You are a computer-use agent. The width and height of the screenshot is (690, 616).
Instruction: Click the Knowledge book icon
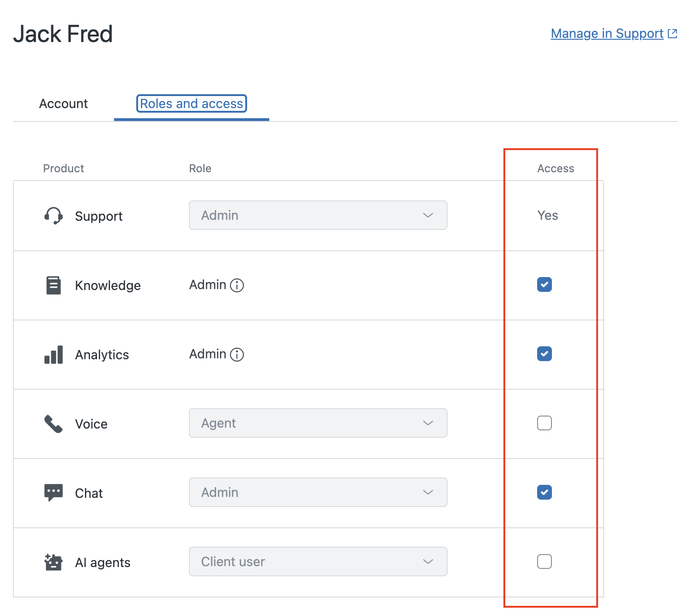click(x=54, y=285)
